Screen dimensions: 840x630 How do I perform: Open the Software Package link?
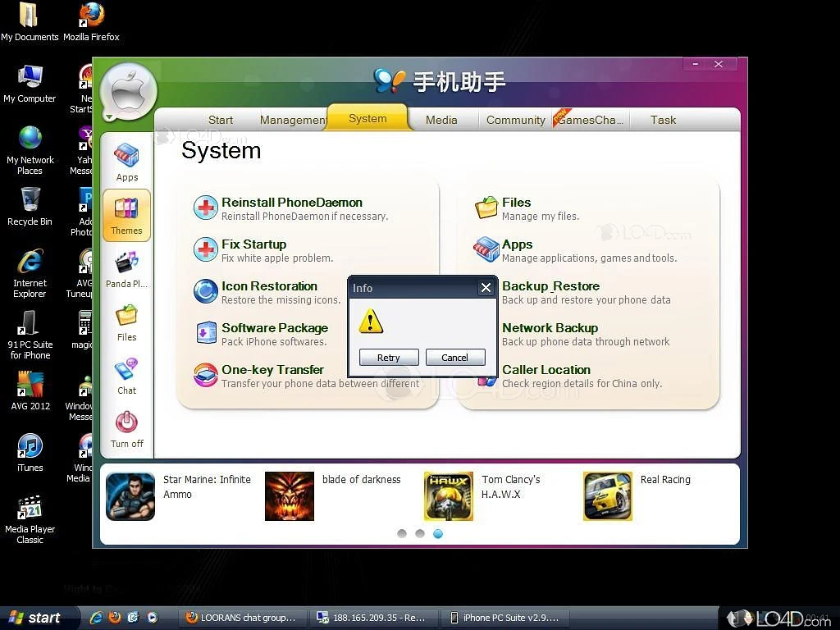click(x=275, y=328)
